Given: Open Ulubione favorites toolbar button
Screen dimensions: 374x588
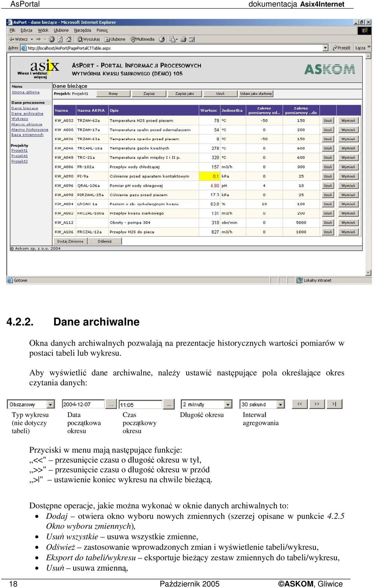Looking at the screenshot, I should [x=115, y=39].
